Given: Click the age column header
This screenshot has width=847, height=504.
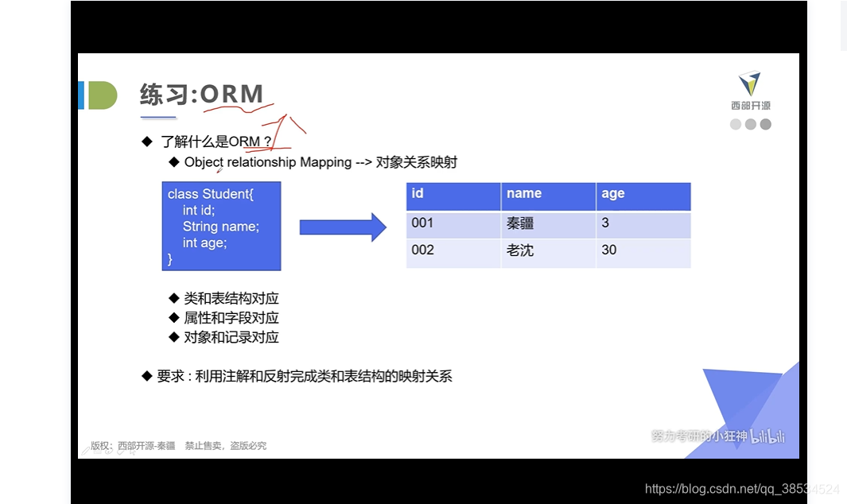Looking at the screenshot, I should coord(643,196).
